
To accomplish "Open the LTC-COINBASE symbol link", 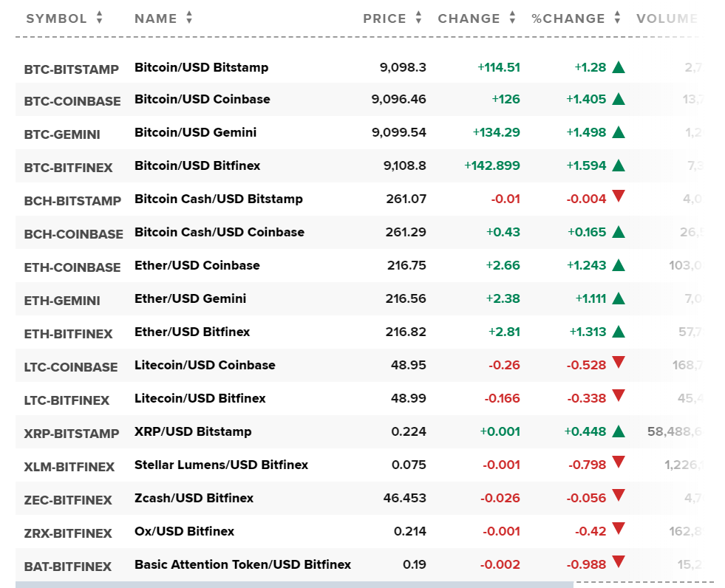I will click(x=71, y=368).
